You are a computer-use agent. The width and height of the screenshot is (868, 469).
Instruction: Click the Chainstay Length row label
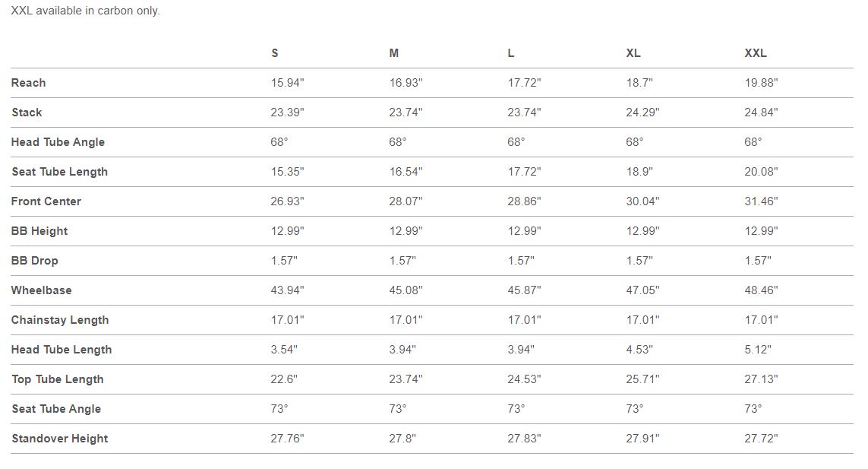coord(60,320)
